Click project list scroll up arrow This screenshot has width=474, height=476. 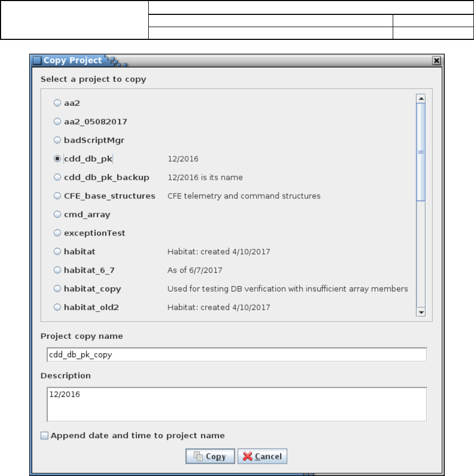pos(421,99)
